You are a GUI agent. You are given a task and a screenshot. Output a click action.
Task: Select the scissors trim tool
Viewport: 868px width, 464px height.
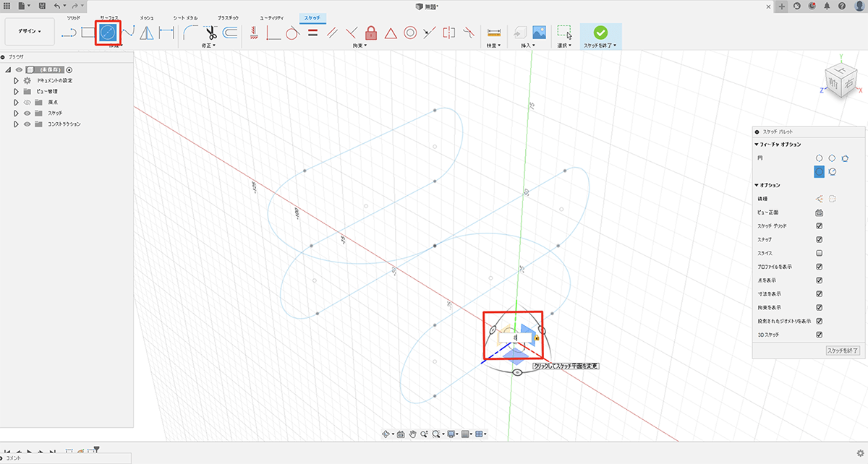[210, 33]
